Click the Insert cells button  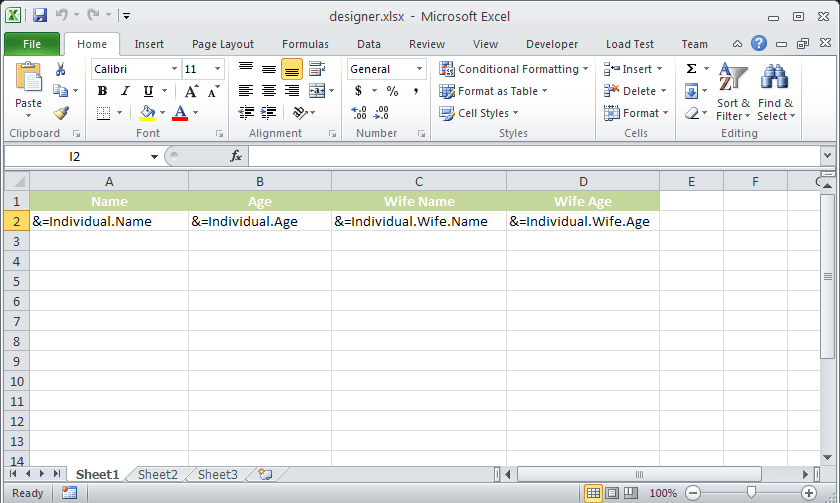click(633, 69)
